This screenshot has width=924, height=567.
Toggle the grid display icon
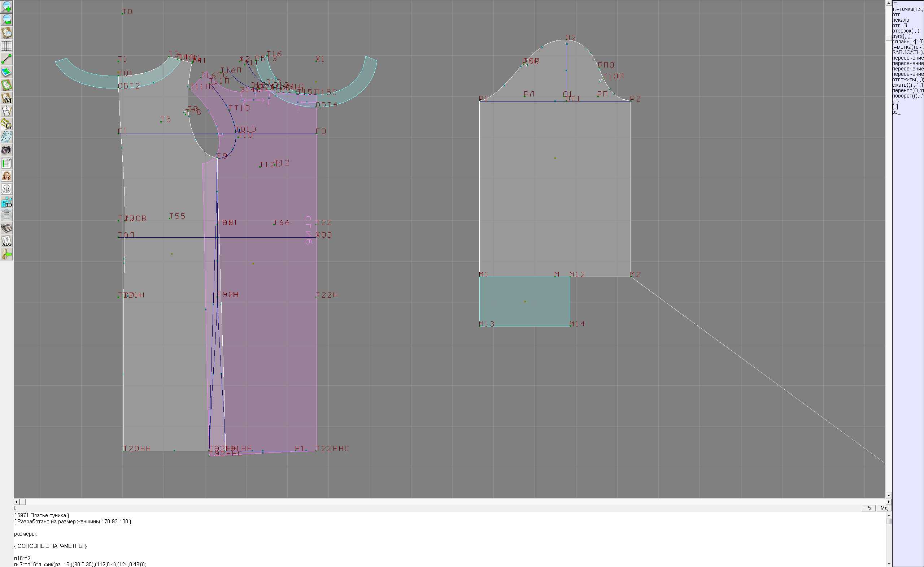point(6,46)
